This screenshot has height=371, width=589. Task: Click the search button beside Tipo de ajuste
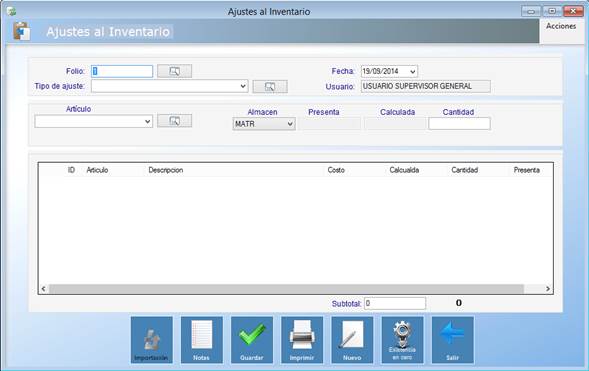[270, 86]
